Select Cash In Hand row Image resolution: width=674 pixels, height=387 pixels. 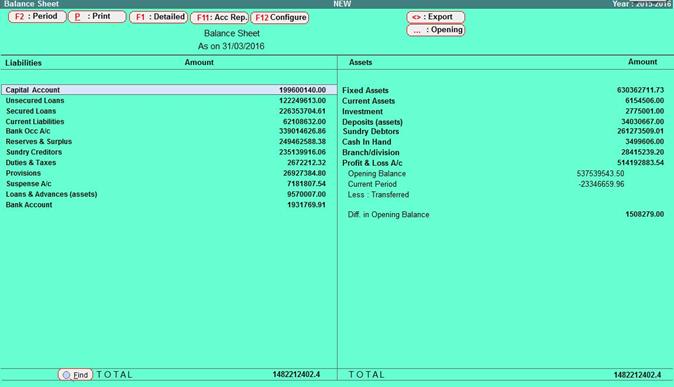[505, 142]
